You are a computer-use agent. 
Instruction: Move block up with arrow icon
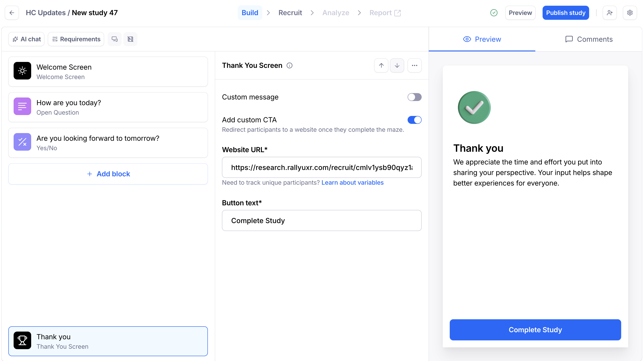(x=381, y=65)
